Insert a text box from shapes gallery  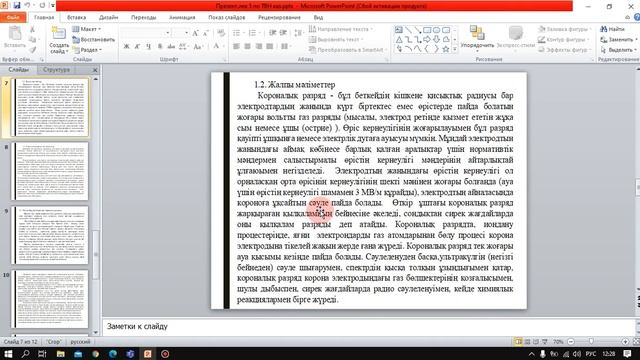(x=399, y=30)
